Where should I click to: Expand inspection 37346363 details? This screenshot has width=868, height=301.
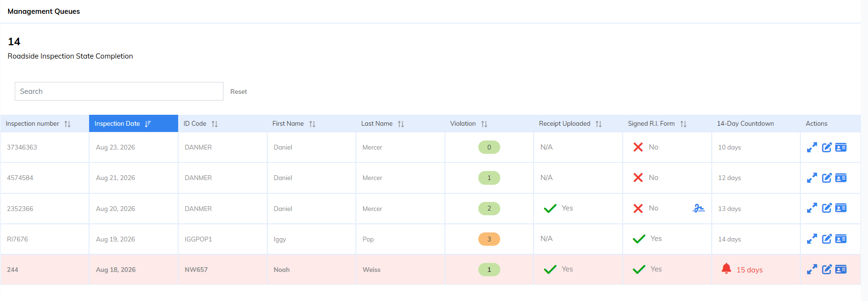812,148
